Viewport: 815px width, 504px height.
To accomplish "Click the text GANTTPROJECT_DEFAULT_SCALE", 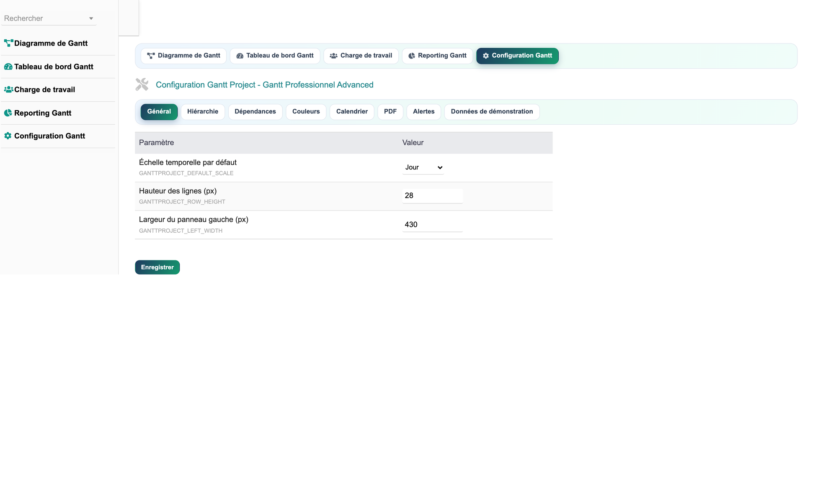I will tap(186, 173).
